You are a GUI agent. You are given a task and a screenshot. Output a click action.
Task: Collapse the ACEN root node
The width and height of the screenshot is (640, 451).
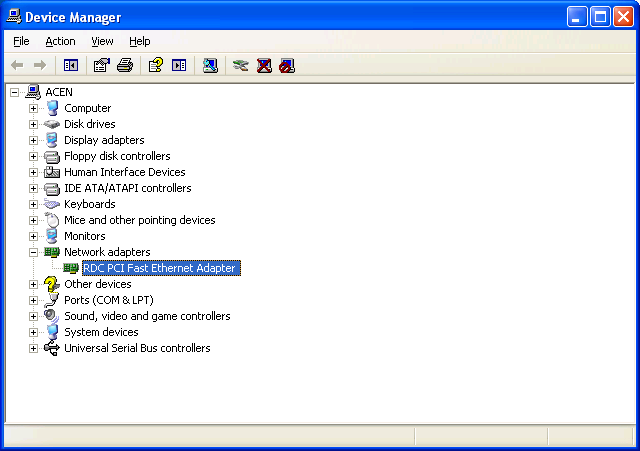click(14, 92)
